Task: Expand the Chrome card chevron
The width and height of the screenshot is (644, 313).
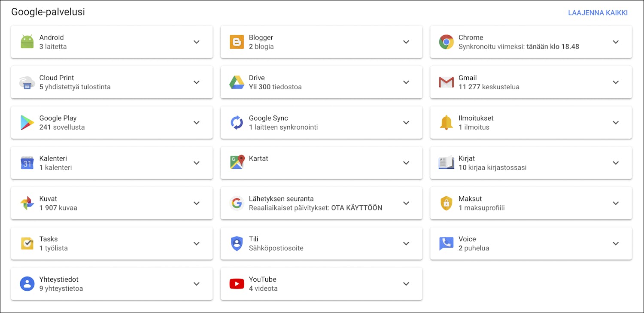Action: pyautogui.click(x=616, y=42)
